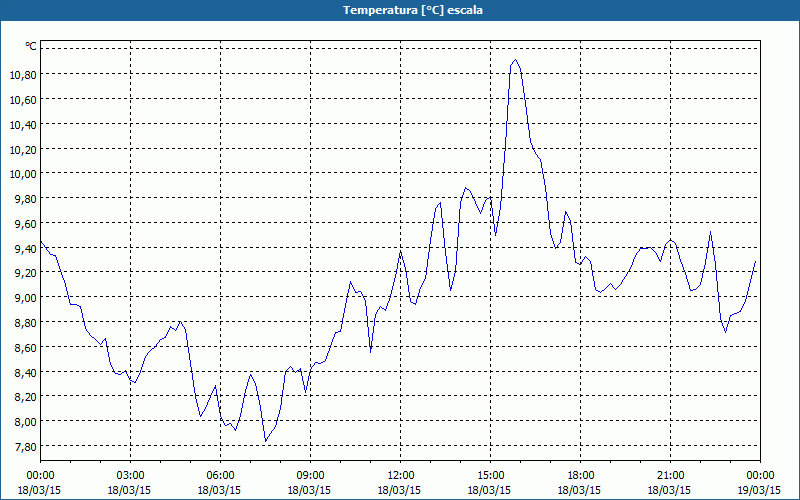800x500 pixels.
Task: Click the °C unit label
Action: (31, 46)
